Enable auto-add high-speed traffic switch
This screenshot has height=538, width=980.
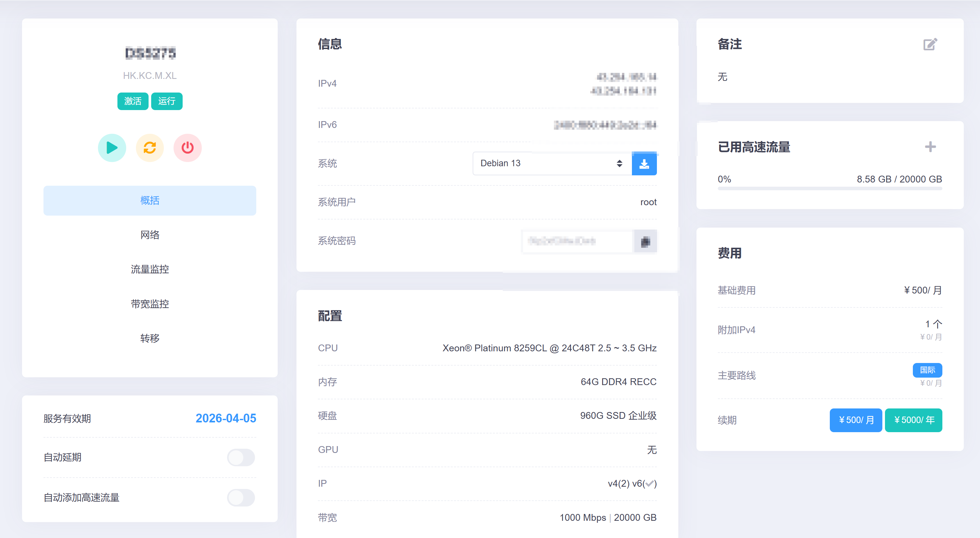pos(241,498)
